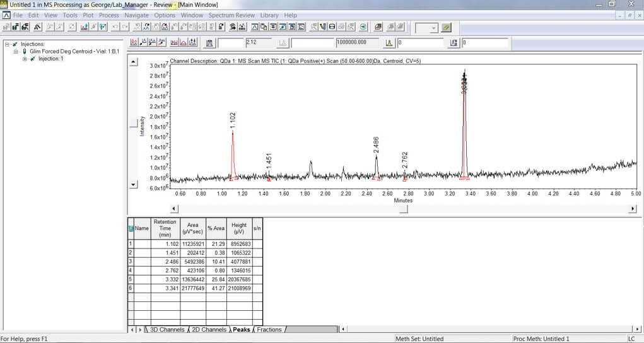Image resolution: width=644 pixels, height=343 pixels.
Task: Click the right arrow of the chromatogram's horizontal scrollbar
Action: point(633,209)
